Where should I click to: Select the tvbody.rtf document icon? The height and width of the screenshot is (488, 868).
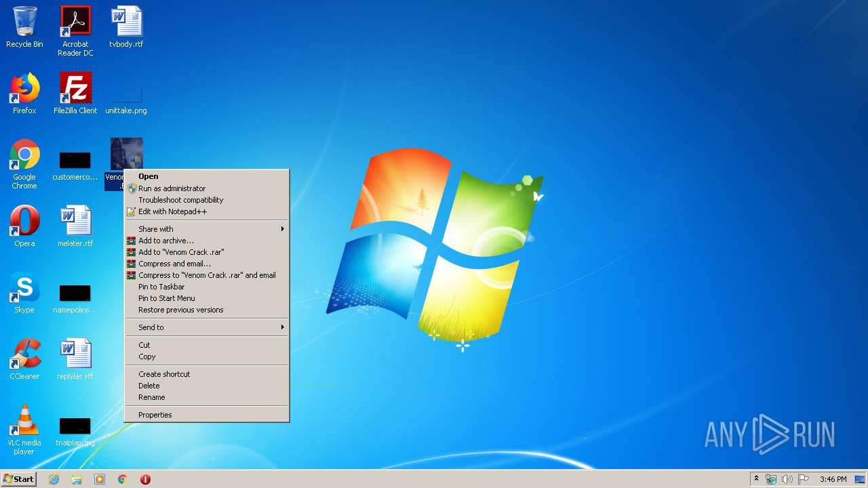point(126,27)
